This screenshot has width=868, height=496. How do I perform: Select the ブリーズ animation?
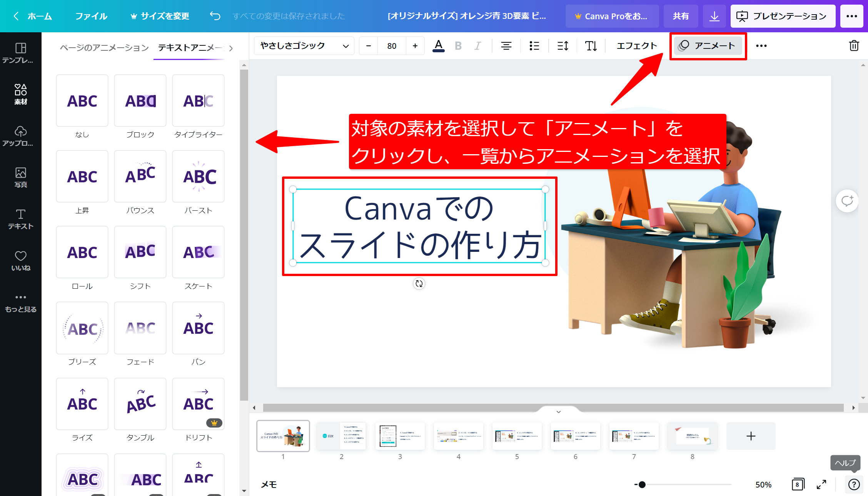click(x=82, y=328)
